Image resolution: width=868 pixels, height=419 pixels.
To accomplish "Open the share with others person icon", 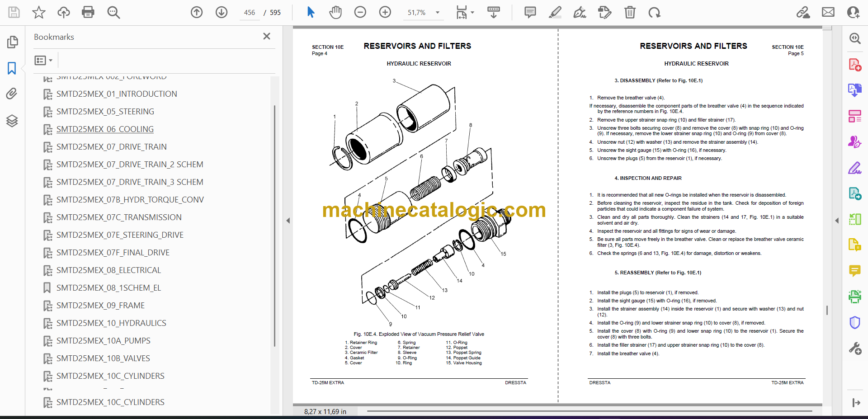I will tap(853, 12).
